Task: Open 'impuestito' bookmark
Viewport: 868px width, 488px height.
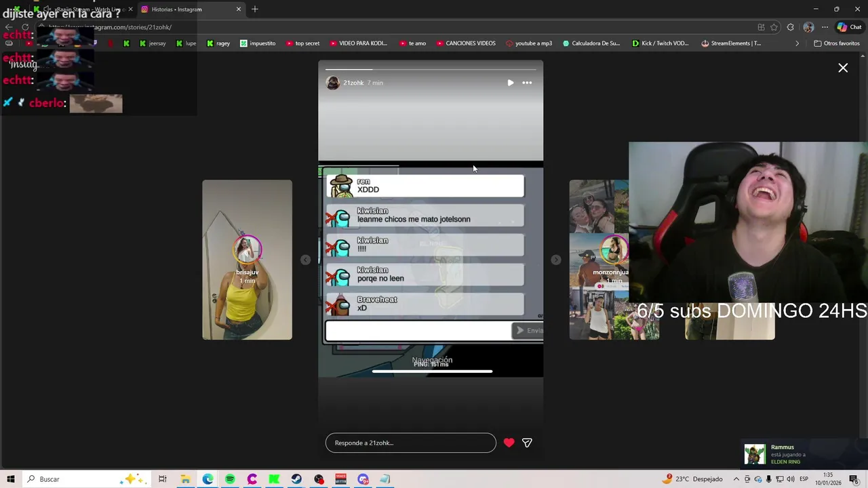Action: pyautogui.click(x=258, y=43)
